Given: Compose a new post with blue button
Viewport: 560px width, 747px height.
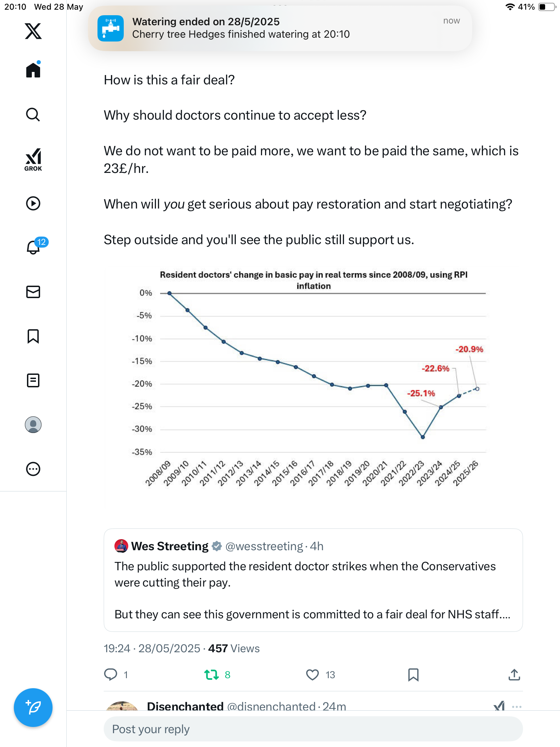Looking at the screenshot, I should coord(33,708).
